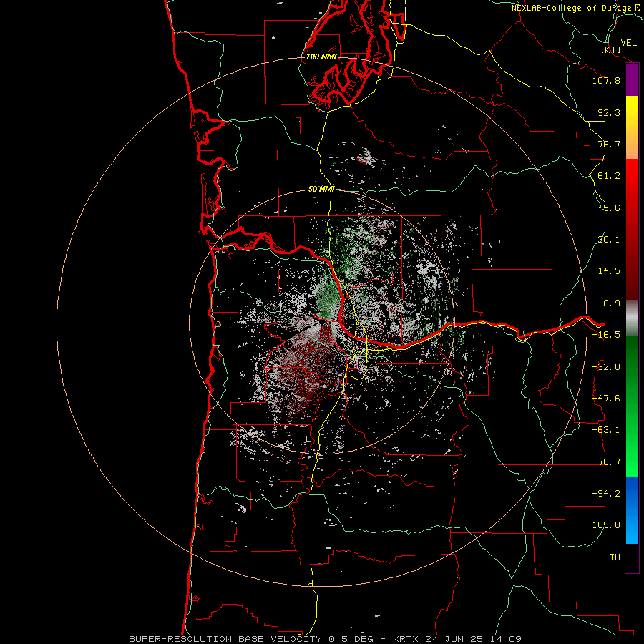
Task: Click the -47.6 velocity scale value
Action: tap(606, 399)
